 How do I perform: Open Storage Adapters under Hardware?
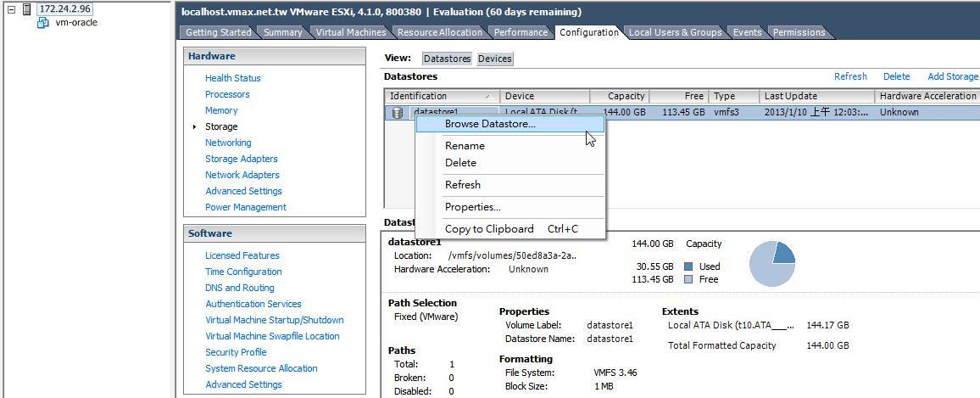click(x=242, y=159)
